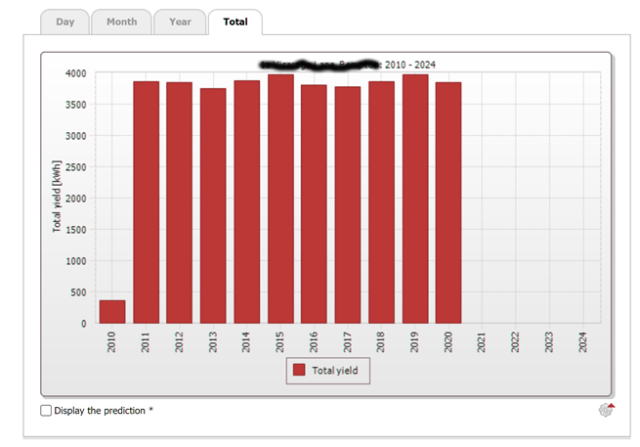The width and height of the screenshot is (640, 447).
Task: Select the 2019 bar in chart
Action: click(415, 198)
